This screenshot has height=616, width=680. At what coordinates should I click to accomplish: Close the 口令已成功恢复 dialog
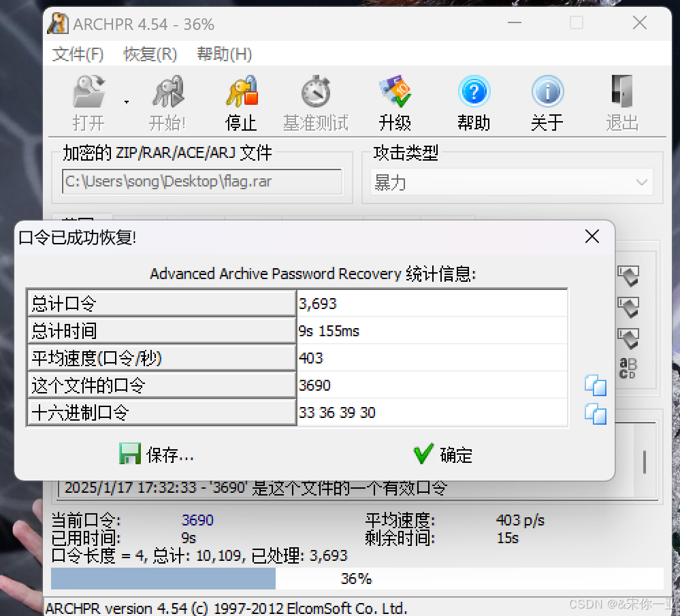point(592,237)
